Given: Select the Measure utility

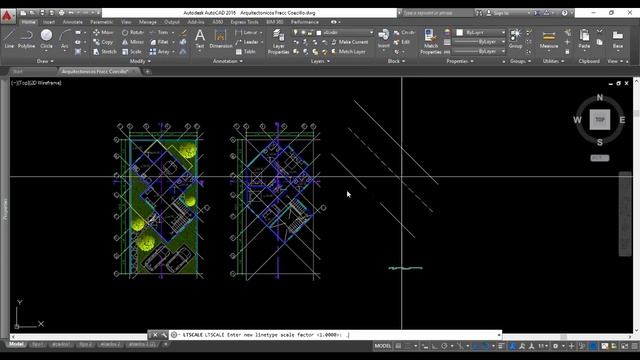Looking at the screenshot, I should tap(549, 40).
